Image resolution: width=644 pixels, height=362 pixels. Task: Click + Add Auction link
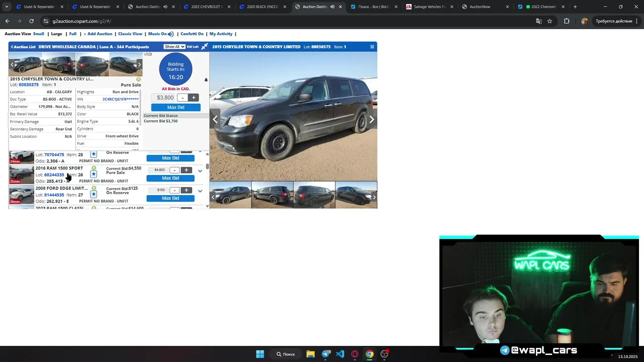coord(98,34)
